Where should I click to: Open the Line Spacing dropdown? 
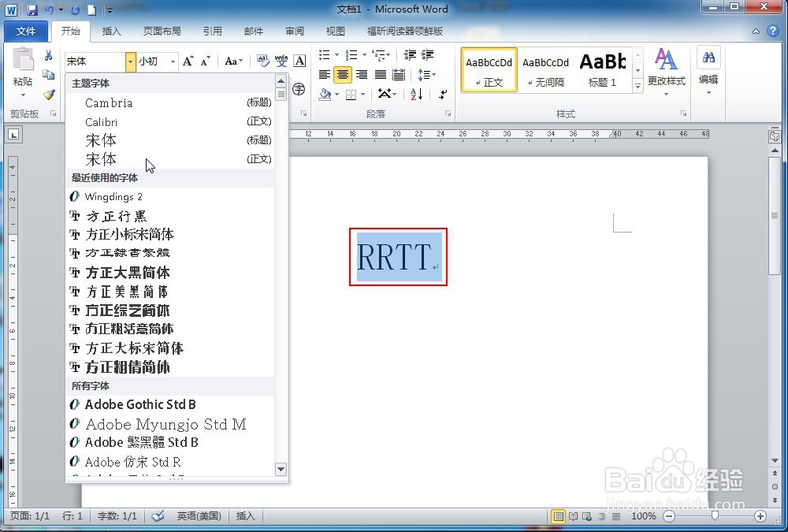click(x=426, y=75)
